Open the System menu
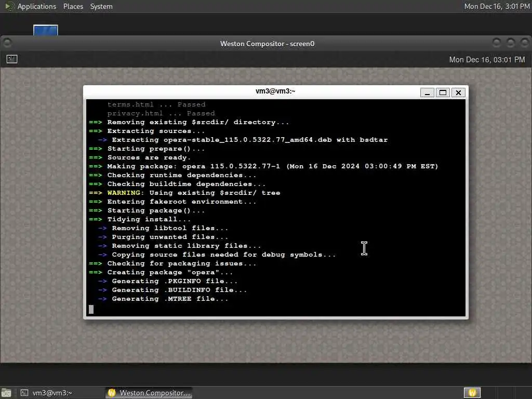 point(101,6)
